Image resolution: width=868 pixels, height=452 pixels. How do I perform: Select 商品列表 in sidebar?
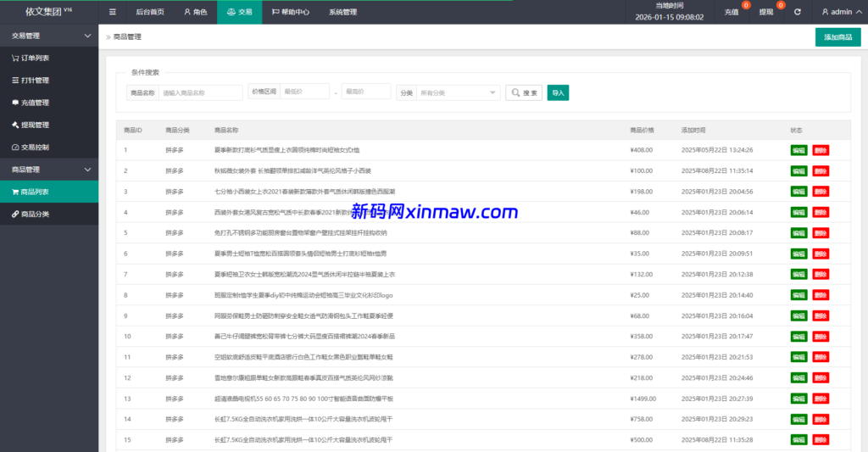(x=49, y=192)
